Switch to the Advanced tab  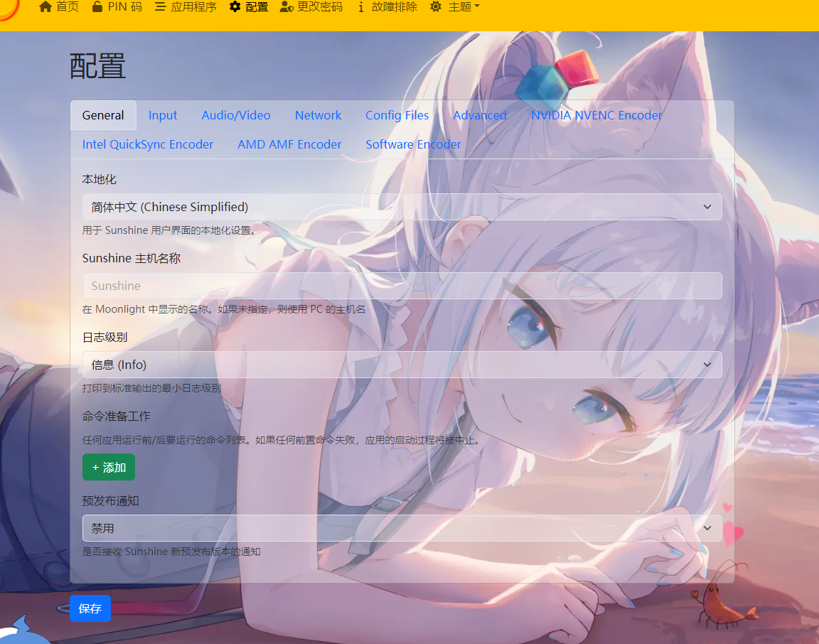[479, 115]
